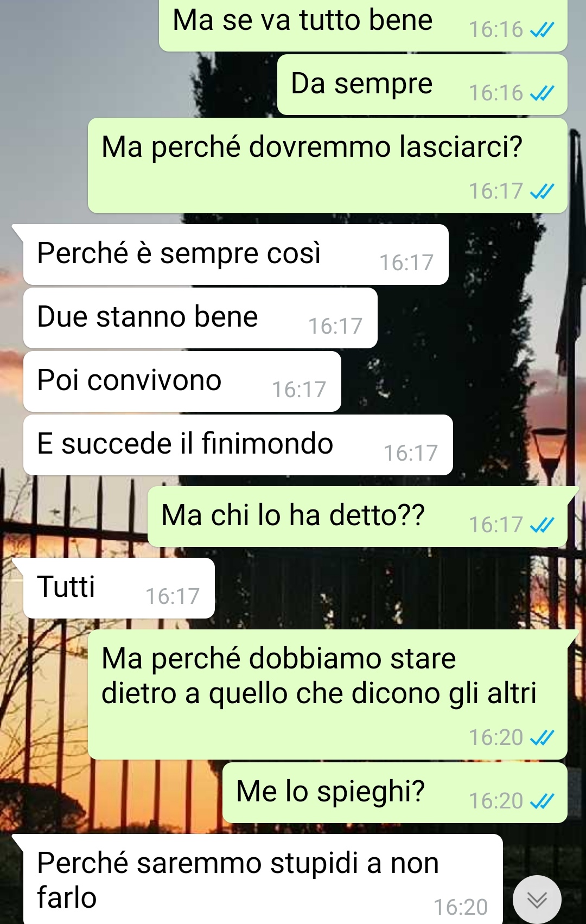Click read ticks on 'dietro a quello che dicono' message
This screenshot has width=586, height=924.
click(x=542, y=737)
